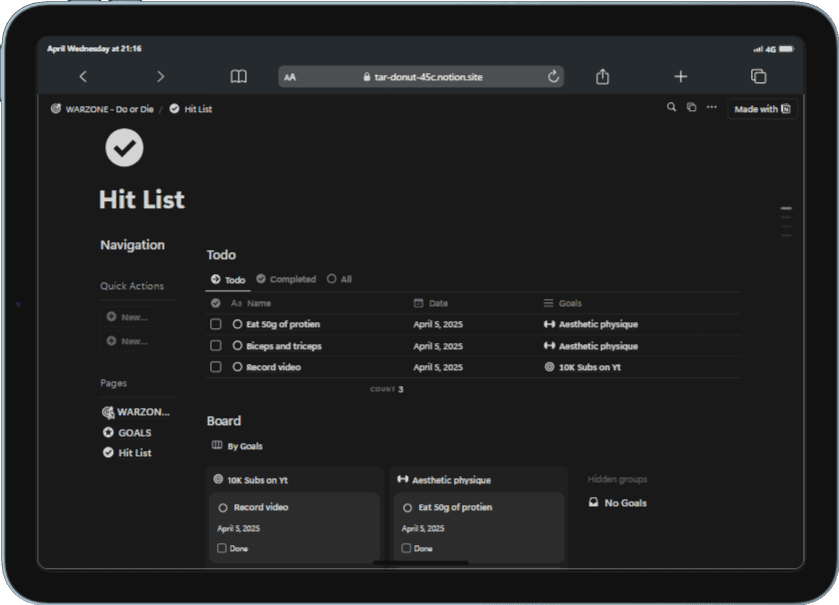Switch to the Completed view tab
Screen dimensions: 839x605
click(286, 279)
